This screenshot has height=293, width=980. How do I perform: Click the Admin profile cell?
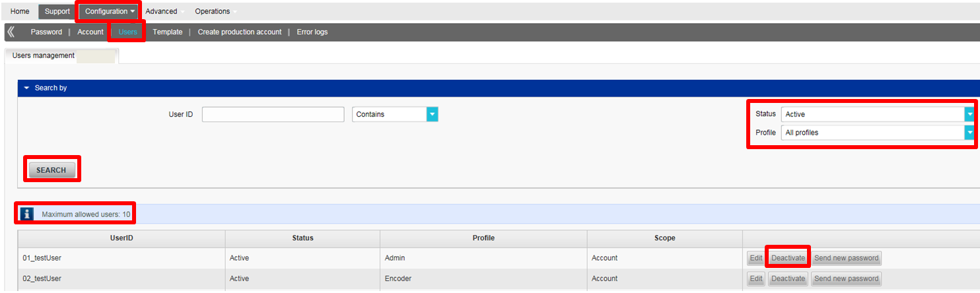tap(483, 258)
